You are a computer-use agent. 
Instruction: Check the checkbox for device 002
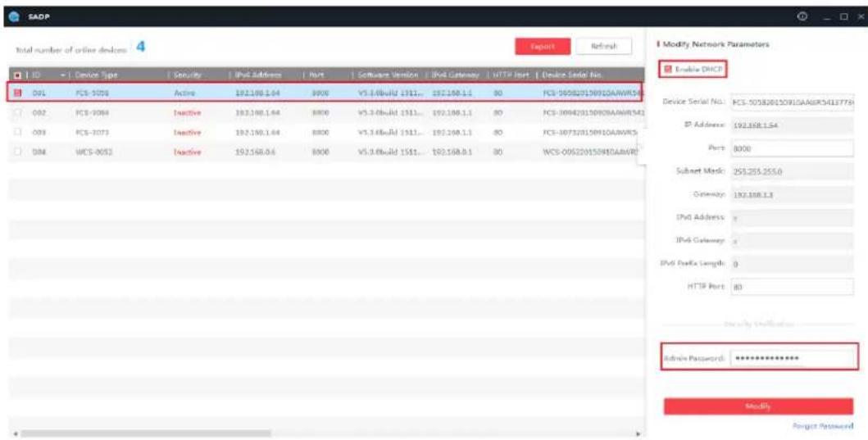17,113
